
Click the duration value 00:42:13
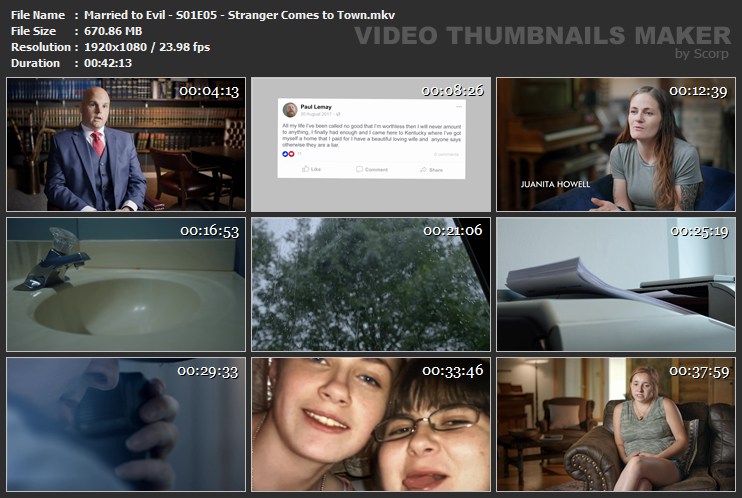click(x=108, y=63)
